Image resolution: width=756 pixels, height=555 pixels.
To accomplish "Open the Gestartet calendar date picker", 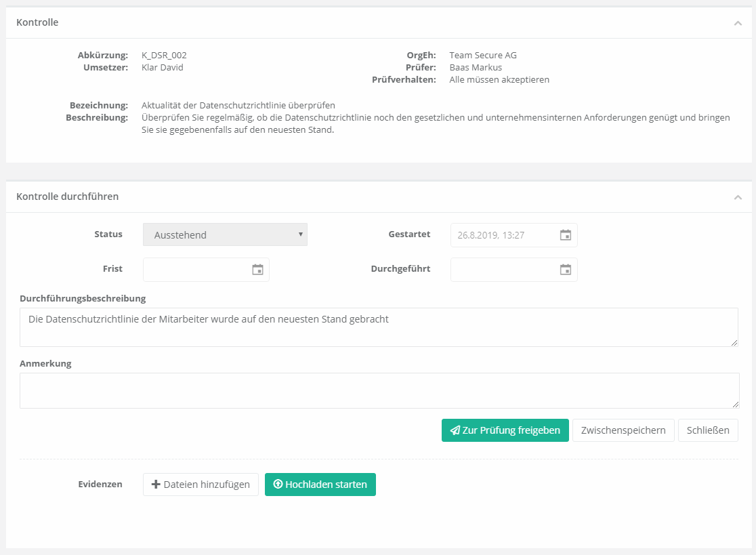I will click(x=565, y=235).
